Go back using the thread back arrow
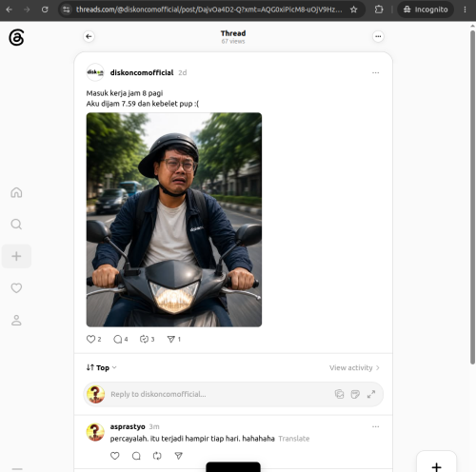476x472 pixels. 89,36
